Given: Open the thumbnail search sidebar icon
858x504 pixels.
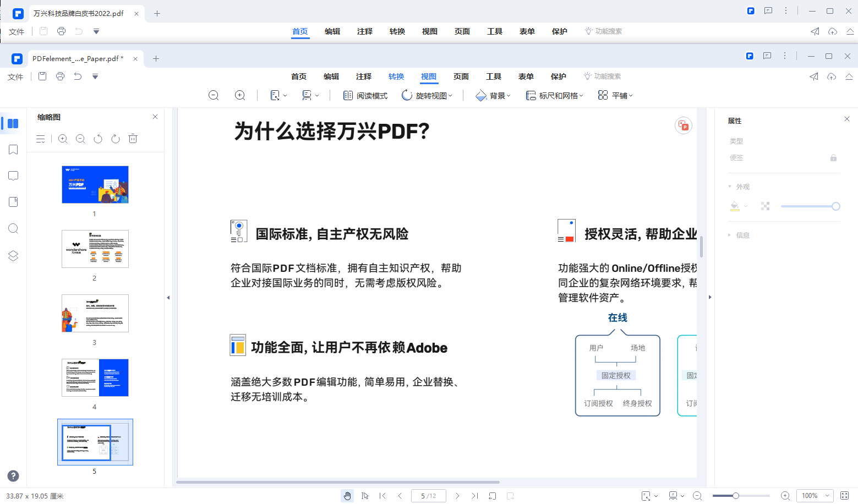Looking at the screenshot, I should coord(13,228).
